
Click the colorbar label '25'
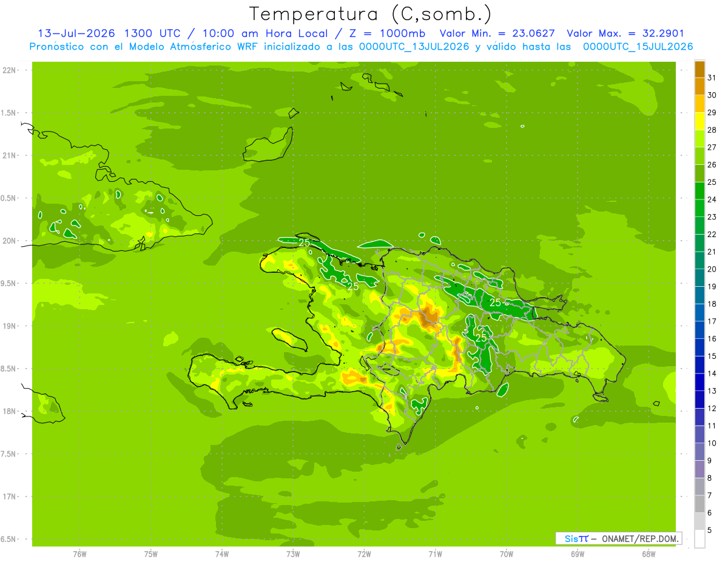(712, 182)
